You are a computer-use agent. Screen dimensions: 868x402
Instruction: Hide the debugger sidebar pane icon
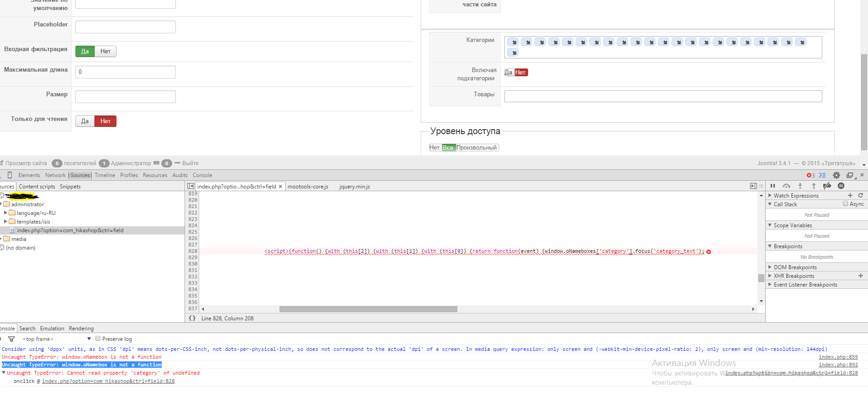click(753, 186)
